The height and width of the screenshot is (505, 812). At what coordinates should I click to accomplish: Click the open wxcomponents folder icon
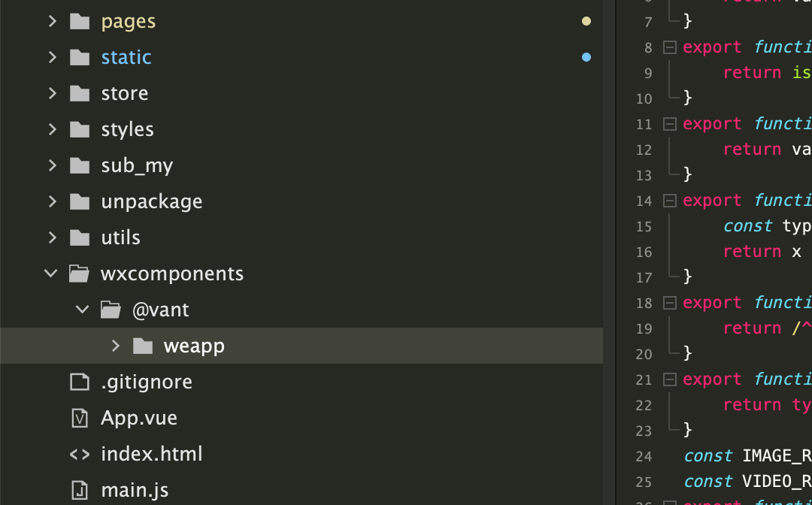pyautogui.click(x=79, y=274)
